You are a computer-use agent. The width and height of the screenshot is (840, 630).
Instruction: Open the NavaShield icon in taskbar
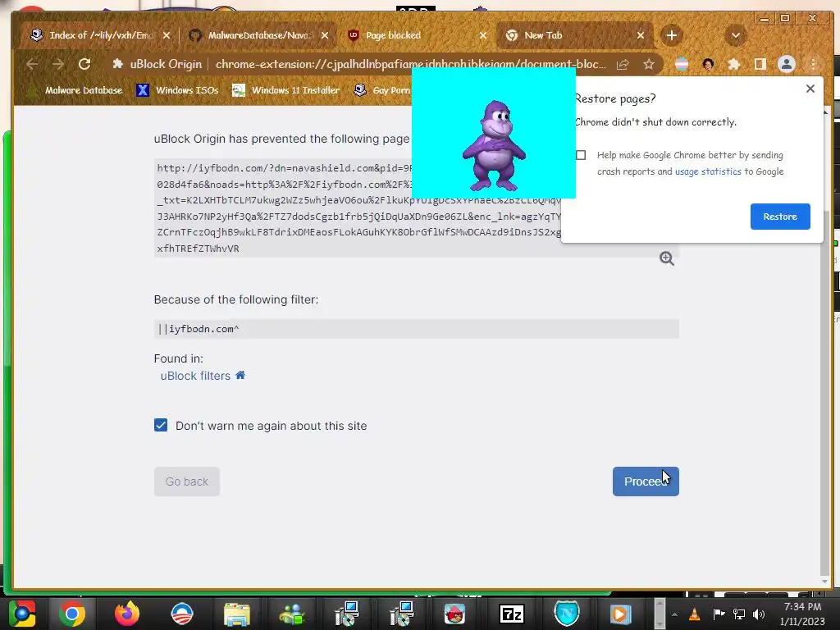coord(566,614)
